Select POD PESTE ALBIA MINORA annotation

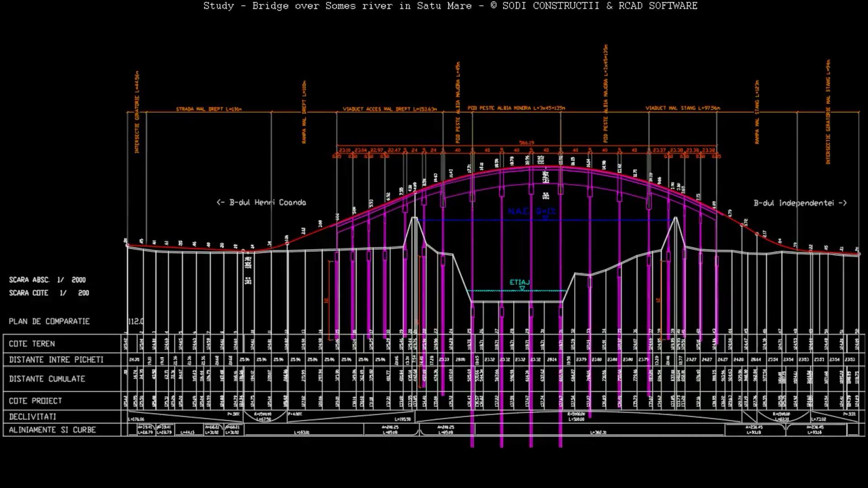click(x=516, y=108)
